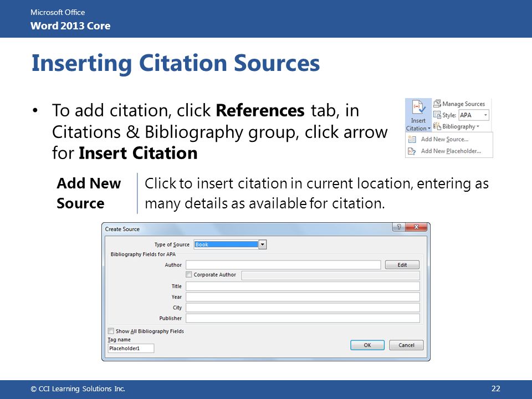Click the Style icon in the ribbon
The height and width of the screenshot is (399, 532).
(437, 115)
